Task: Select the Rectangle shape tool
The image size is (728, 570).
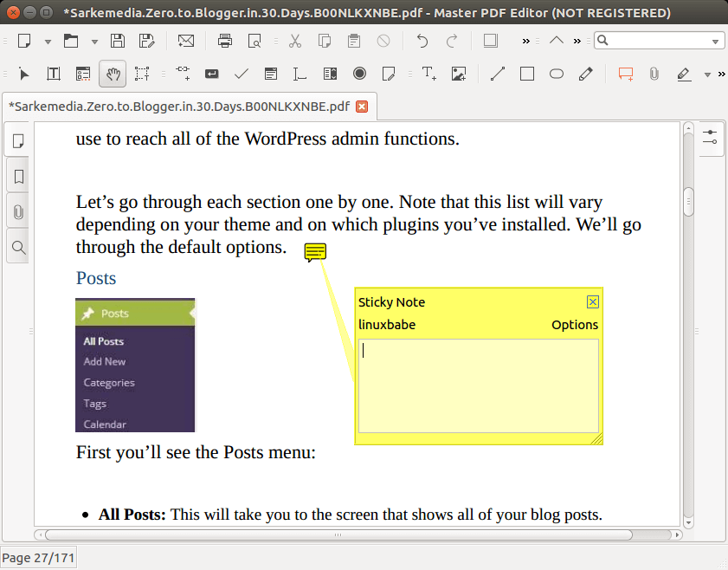Action: [527, 74]
